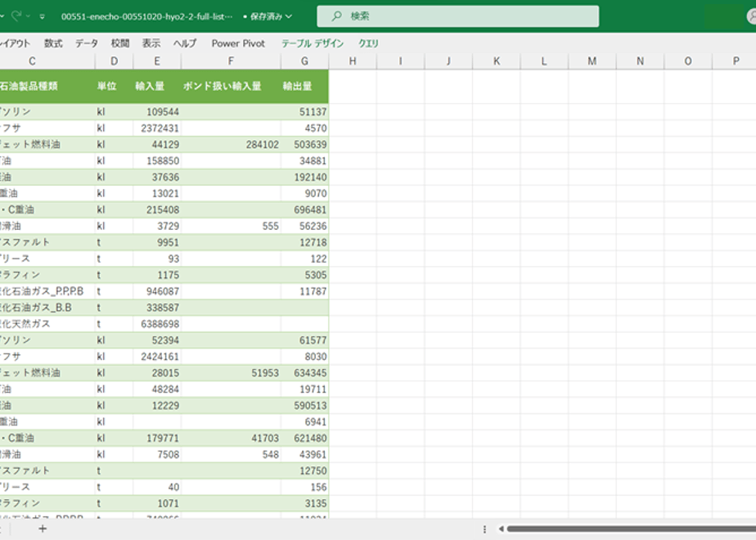Click the 輸出量 table header cell
Viewport: 756px width, 540px height.
[304, 86]
